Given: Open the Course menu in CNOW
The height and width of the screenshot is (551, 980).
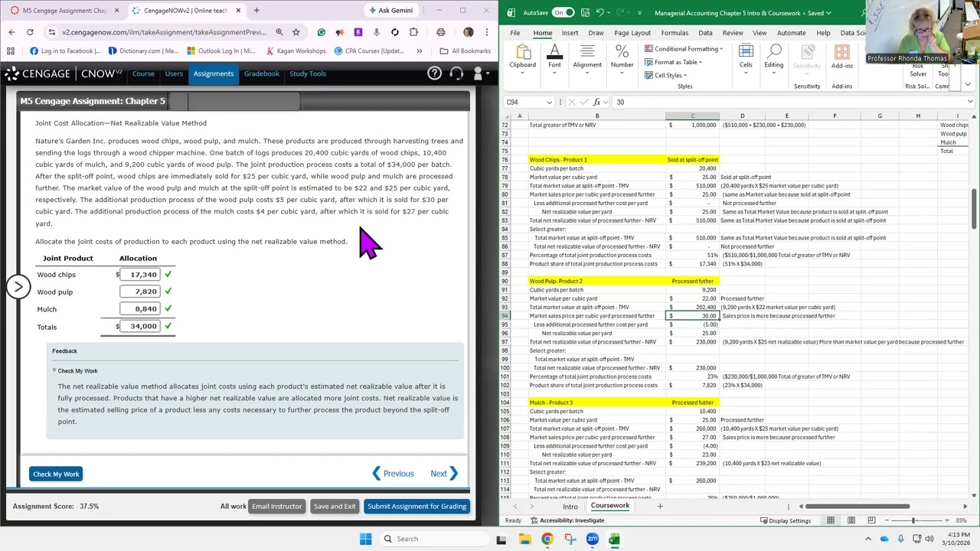Looking at the screenshot, I should [143, 73].
